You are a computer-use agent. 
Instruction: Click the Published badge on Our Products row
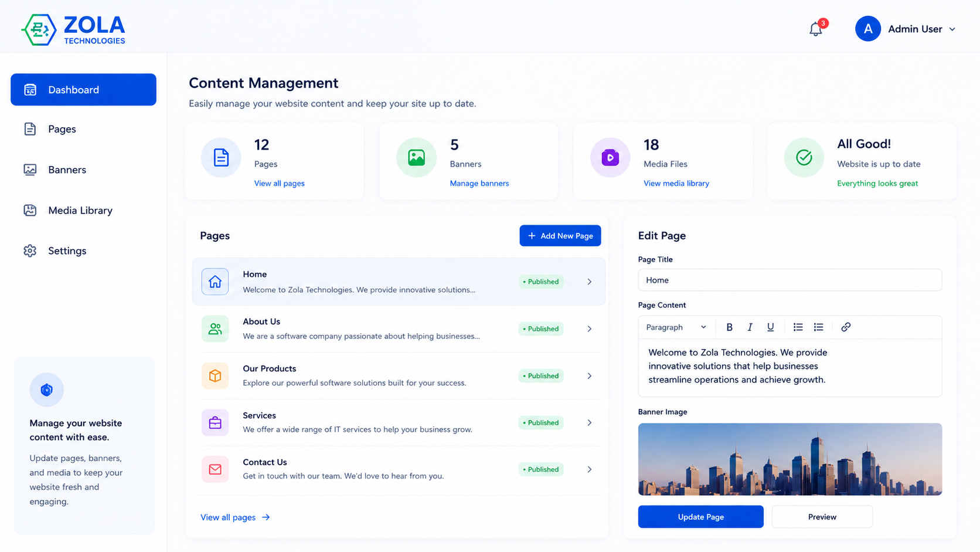(x=540, y=375)
